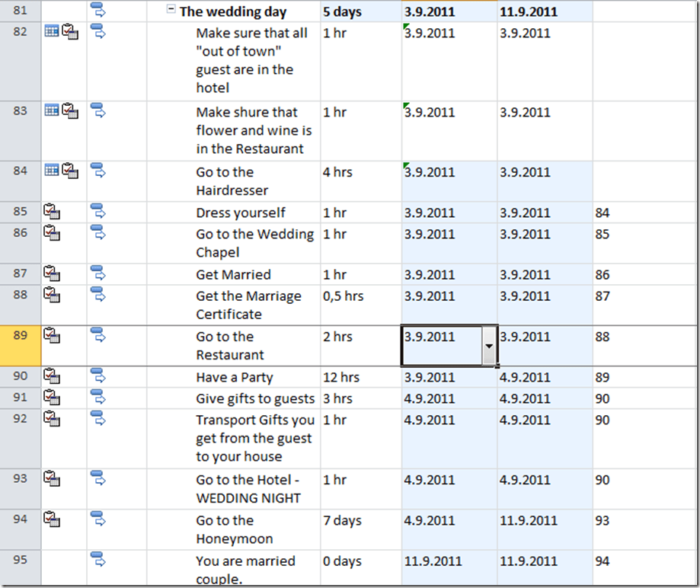The image size is (700, 588).
Task: Select the "Get Married" task name cell
Action: coord(233,274)
